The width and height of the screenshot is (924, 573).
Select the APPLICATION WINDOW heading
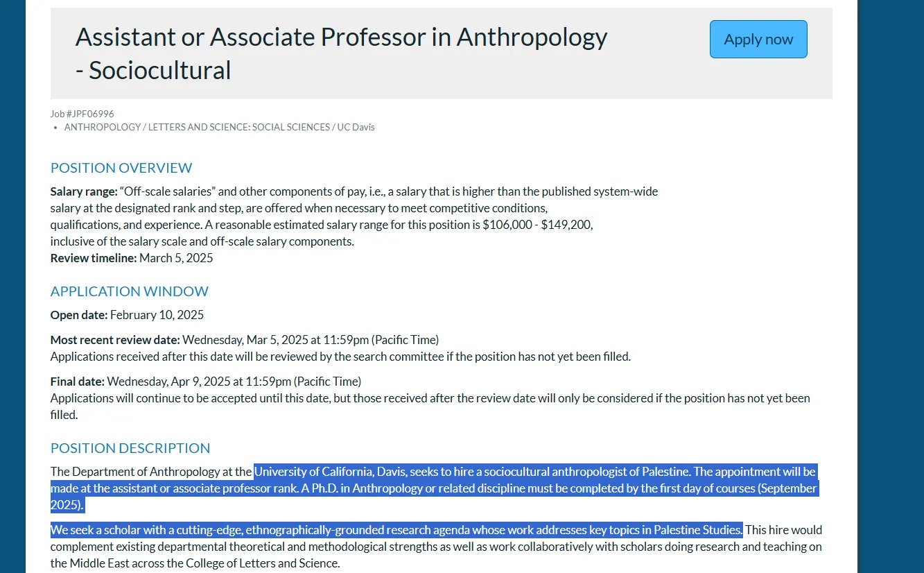point(130,291)
